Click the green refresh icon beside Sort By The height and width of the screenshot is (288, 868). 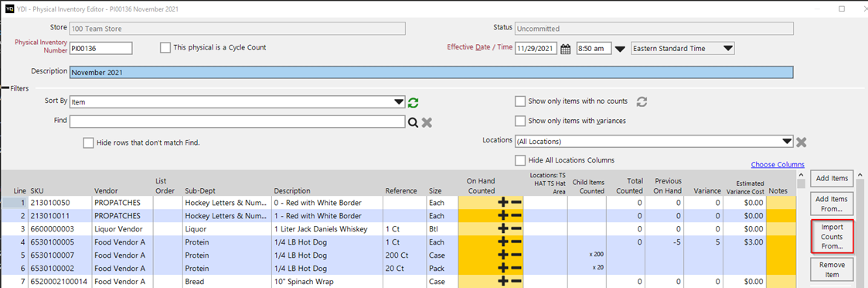(413, 102)
